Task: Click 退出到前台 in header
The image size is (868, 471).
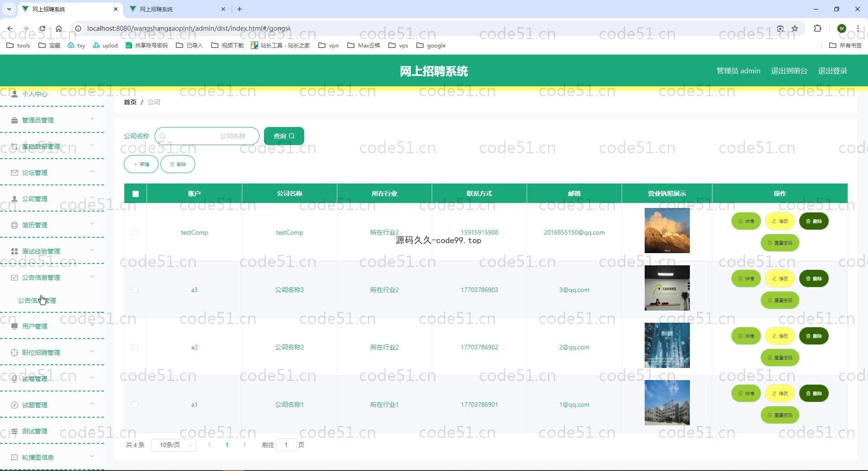Action: click(x=789, y=71)
